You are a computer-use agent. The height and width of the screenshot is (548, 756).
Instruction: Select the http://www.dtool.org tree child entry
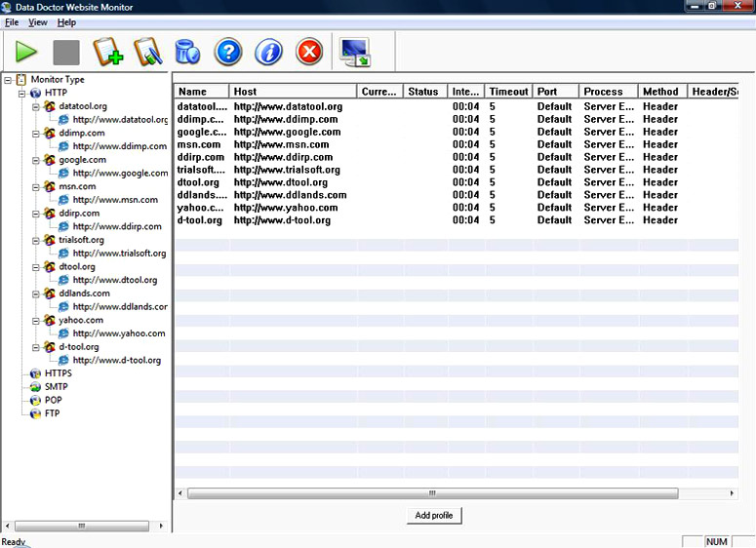coord(115,280)
